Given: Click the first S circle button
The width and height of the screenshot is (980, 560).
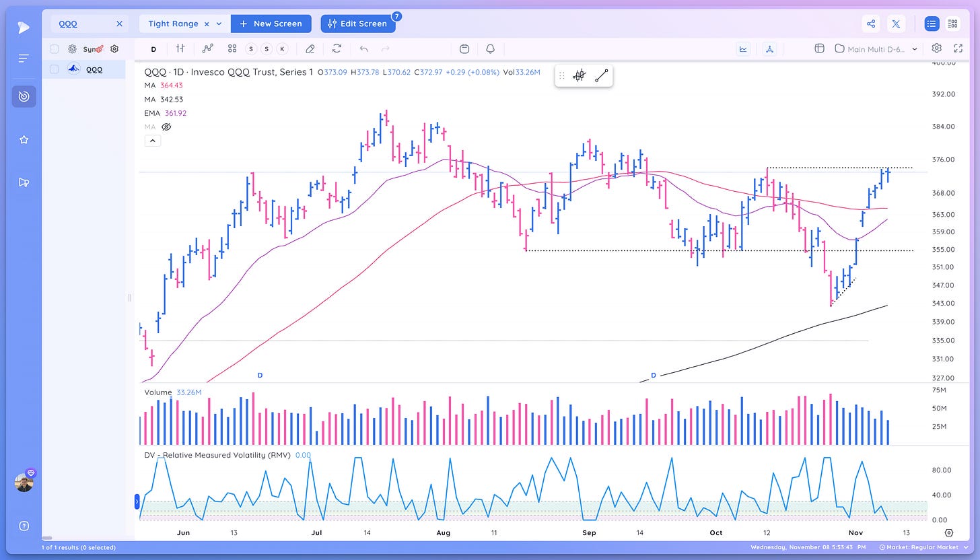Looking at the screenshot, I should (x=251, y=49).
